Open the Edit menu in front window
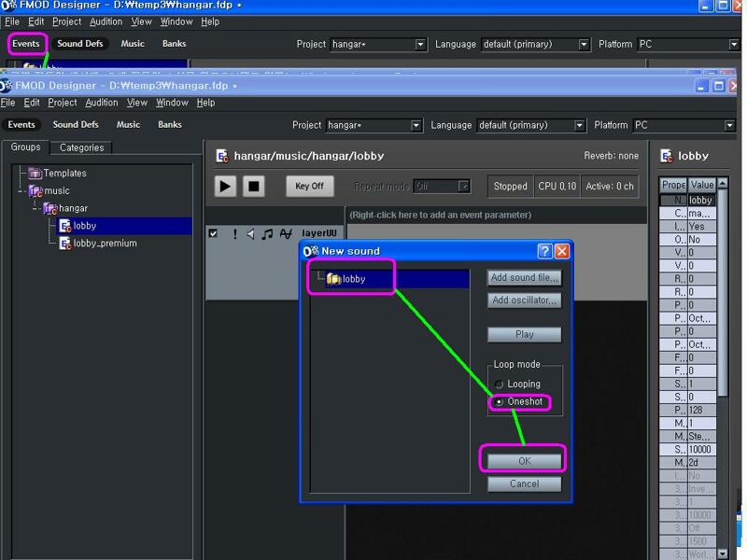The width and height of the screenshot is (747, 560). click(32, 103)
